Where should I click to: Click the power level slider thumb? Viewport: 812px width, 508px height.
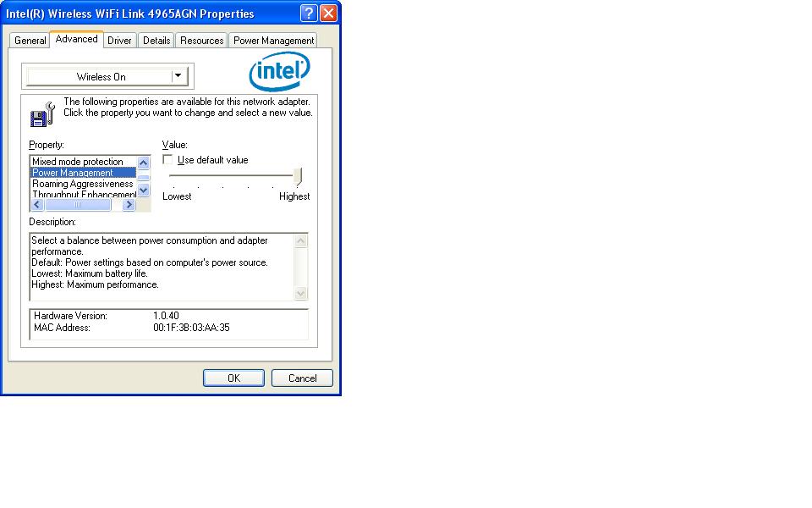pyautogui.click(x=298, y=177)
